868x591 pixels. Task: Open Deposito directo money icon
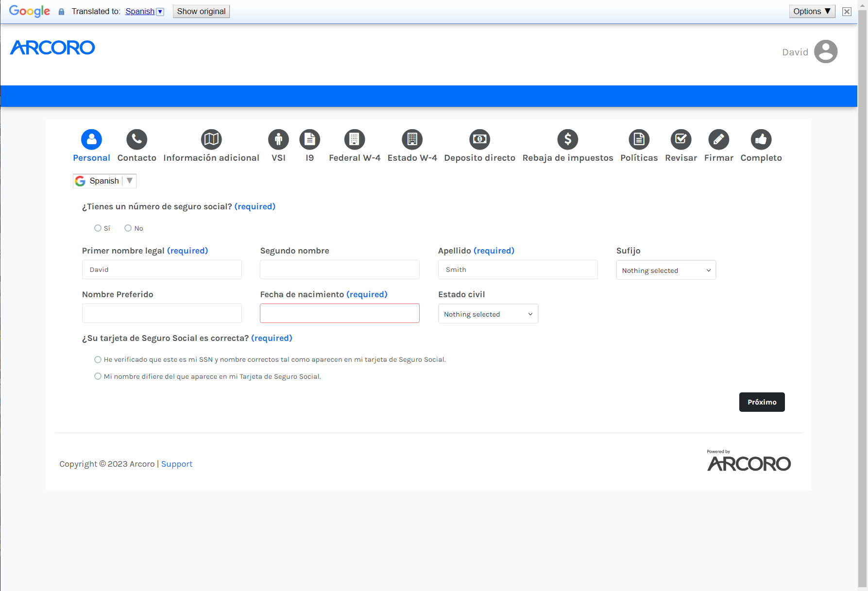[480, 139]
